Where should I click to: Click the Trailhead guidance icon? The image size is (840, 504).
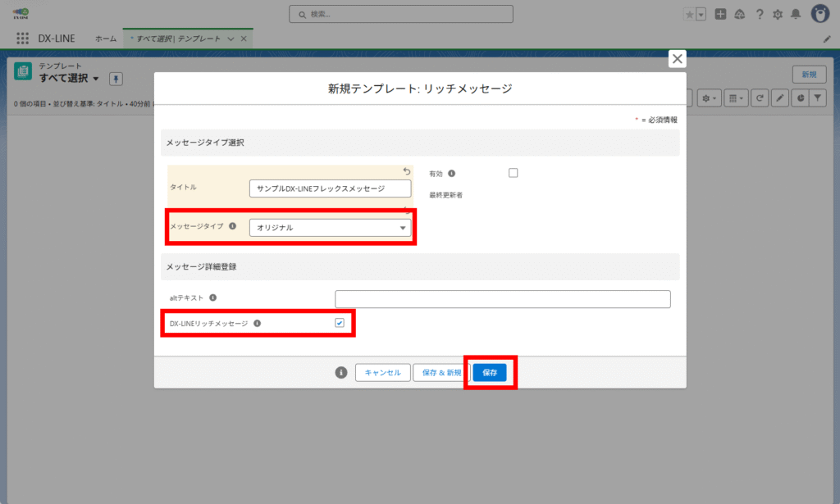tap(740, 14)
